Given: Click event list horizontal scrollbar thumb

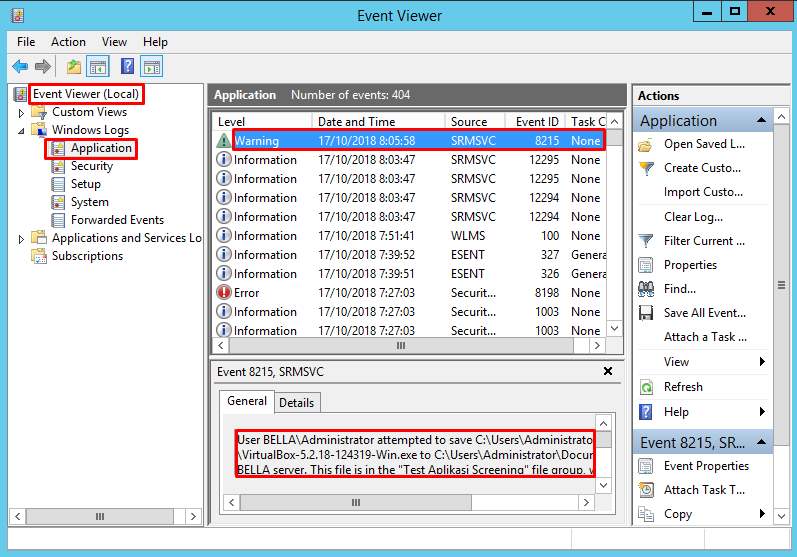Looking at the screenshot, I should point(401,346).
